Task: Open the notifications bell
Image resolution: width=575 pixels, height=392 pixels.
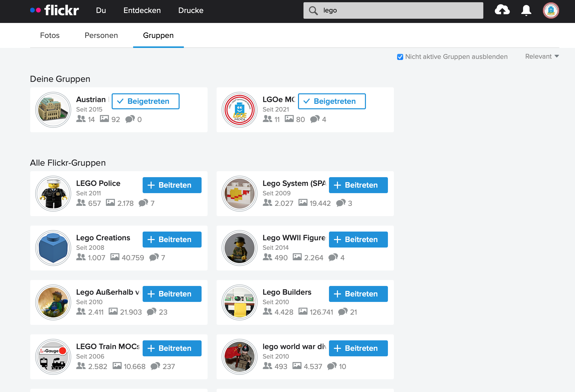Action: [x=526, y=10]
